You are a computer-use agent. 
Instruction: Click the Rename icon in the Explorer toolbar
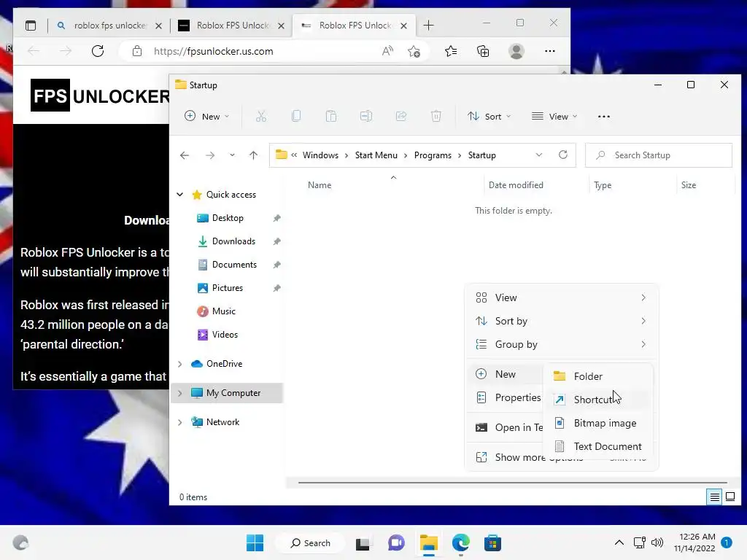pyautogui.click(x=366, y=116)
